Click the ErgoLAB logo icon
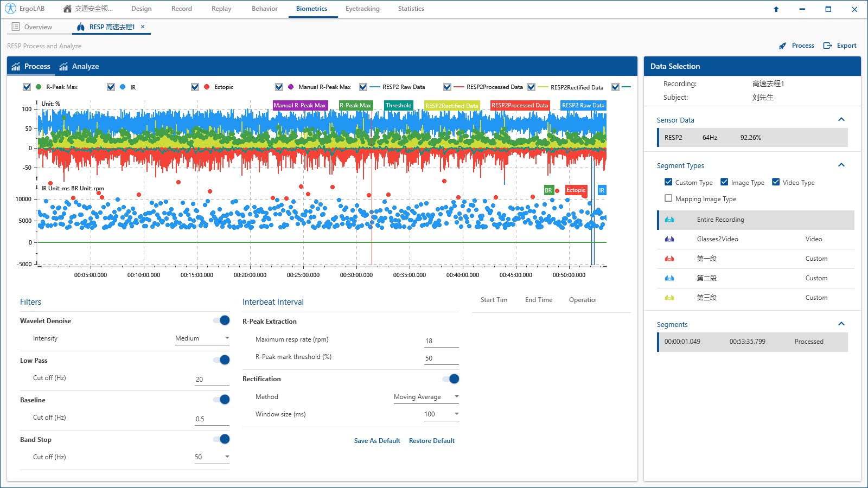This screenshot has width=868, height=488. click(x=10, y=9)
